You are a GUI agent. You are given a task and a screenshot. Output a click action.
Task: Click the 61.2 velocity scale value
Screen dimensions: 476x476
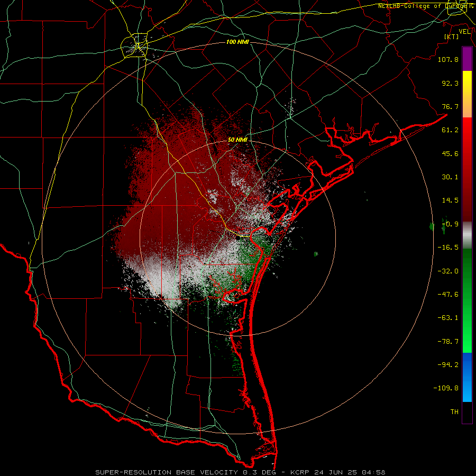click(450, 130)
